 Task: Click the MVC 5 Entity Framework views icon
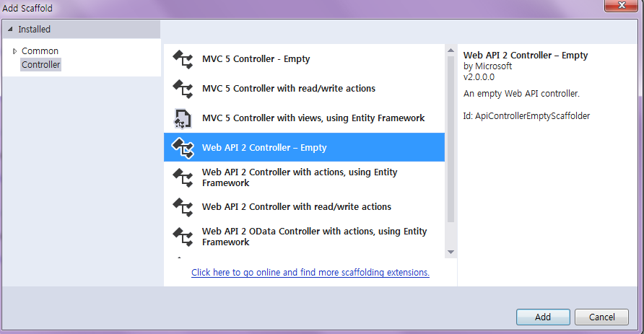tap(183, 118)
